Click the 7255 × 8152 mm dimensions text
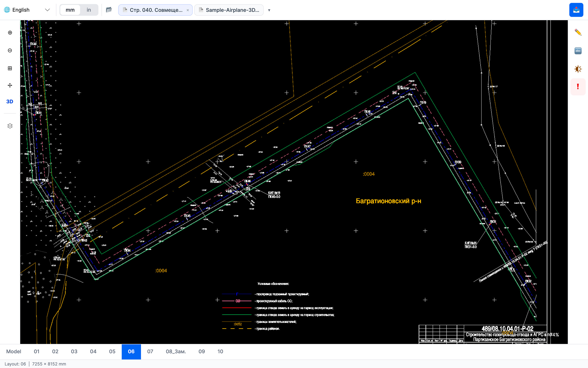Image resolution: width=588 pixels, height=368 pixels. point(49,364)
